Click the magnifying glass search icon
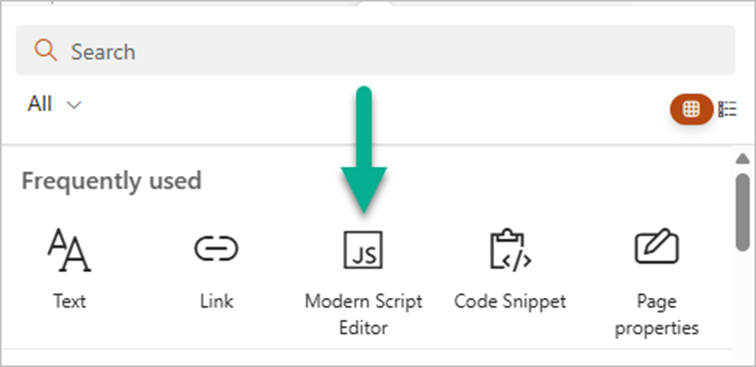This screenshot has height=367, width=756. point(45,51)
